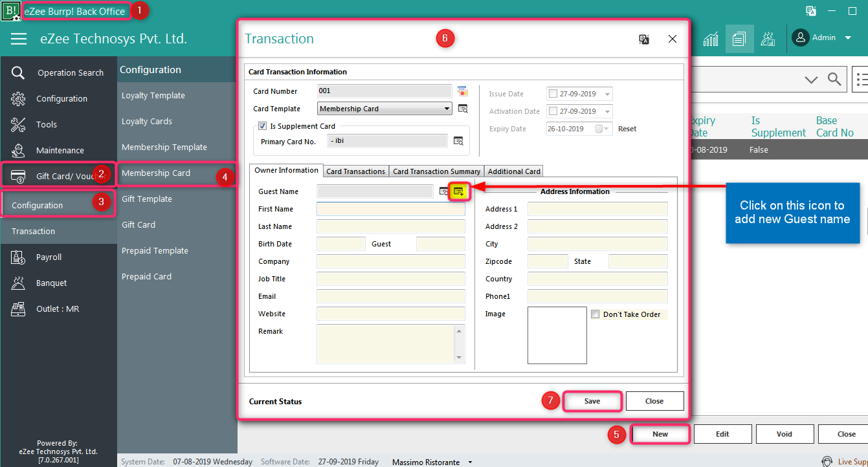Open the Massimo Ristorante outlet dropdown
The height and width of the screenshot is (467, 868).
point(471,462)
